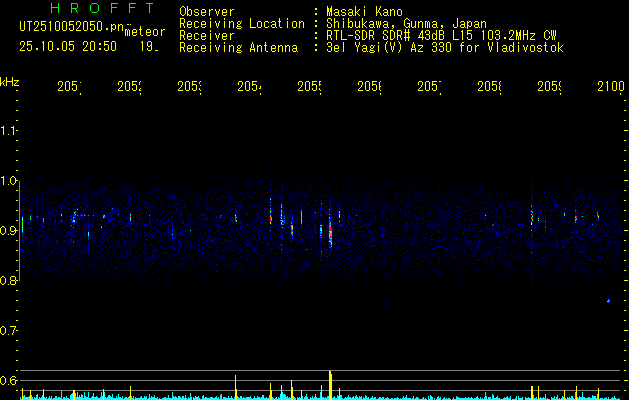Click the 2053 time axis label
The height and width of the screenshot is (400, 629).
click(x=190, y=86)
